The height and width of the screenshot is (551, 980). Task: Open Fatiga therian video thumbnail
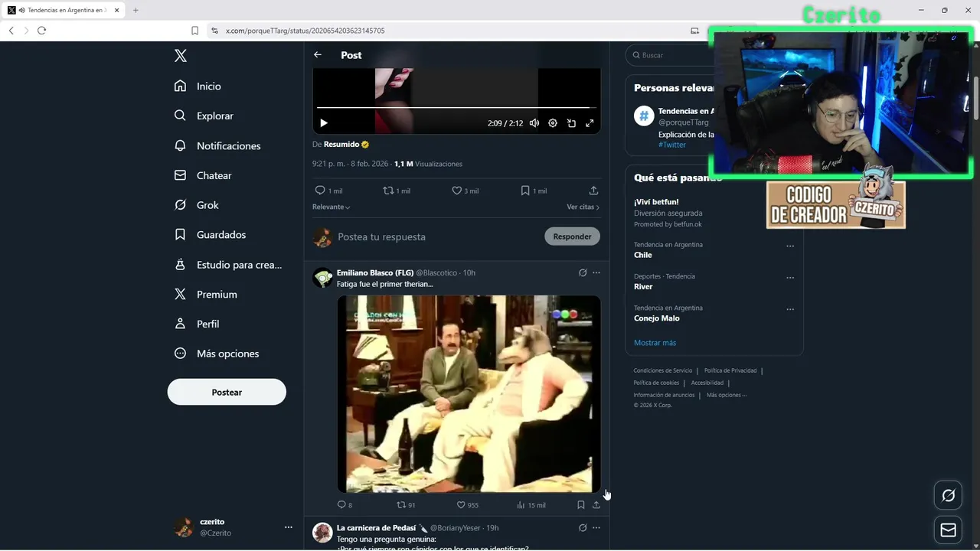[x=469, y=394]
